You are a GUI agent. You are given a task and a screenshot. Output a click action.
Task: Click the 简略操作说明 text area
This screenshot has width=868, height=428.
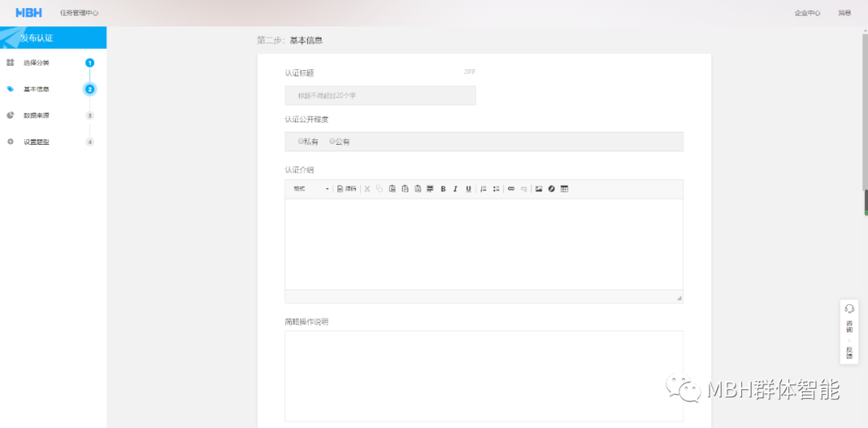(x=484, y=376)
